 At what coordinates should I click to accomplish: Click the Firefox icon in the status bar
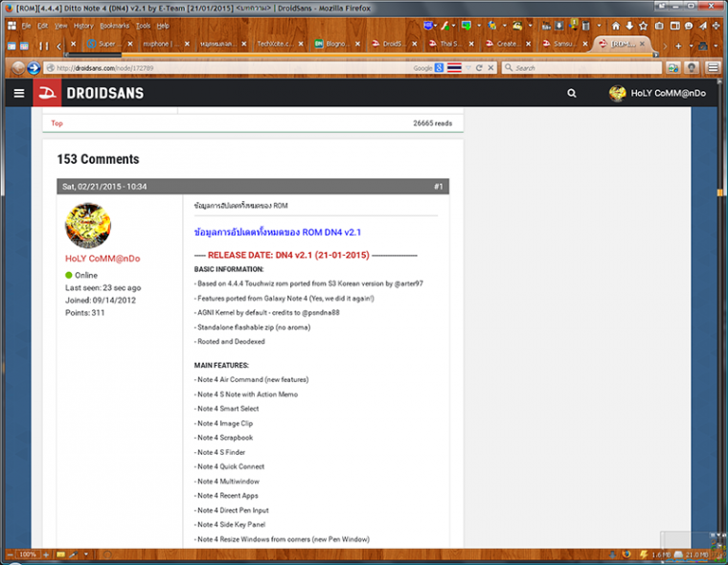point(626,554)
